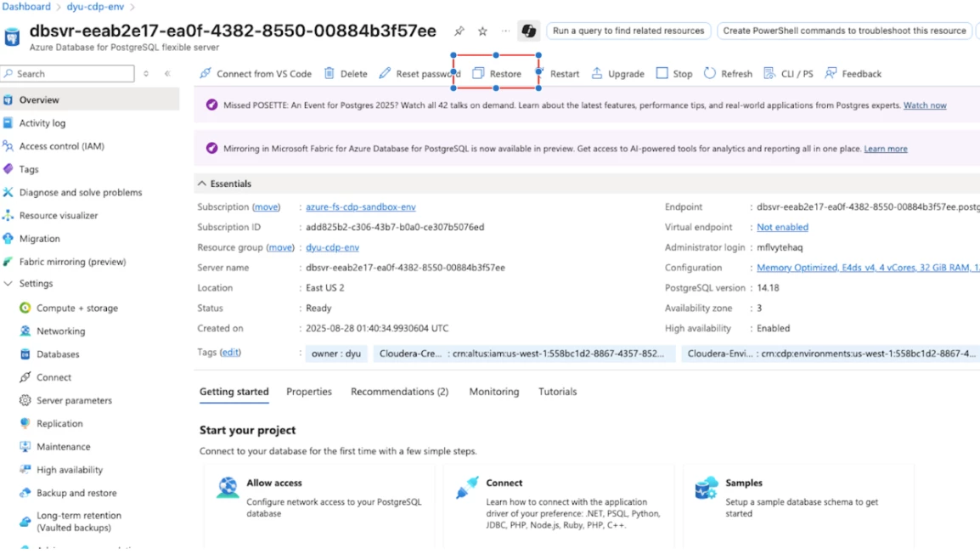The width and height of the screenshot is (980, 554).
Task: Open Server parameters
Action: [74, 401]
